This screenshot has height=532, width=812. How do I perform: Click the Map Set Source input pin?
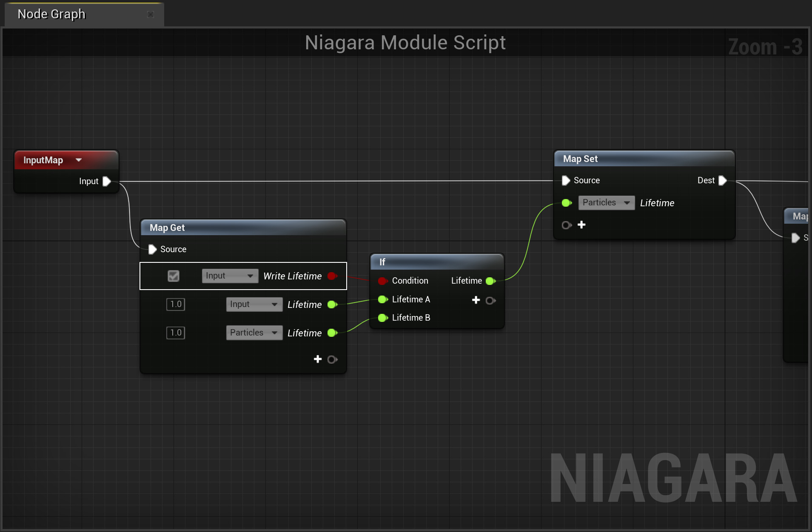tap(566, 180)
